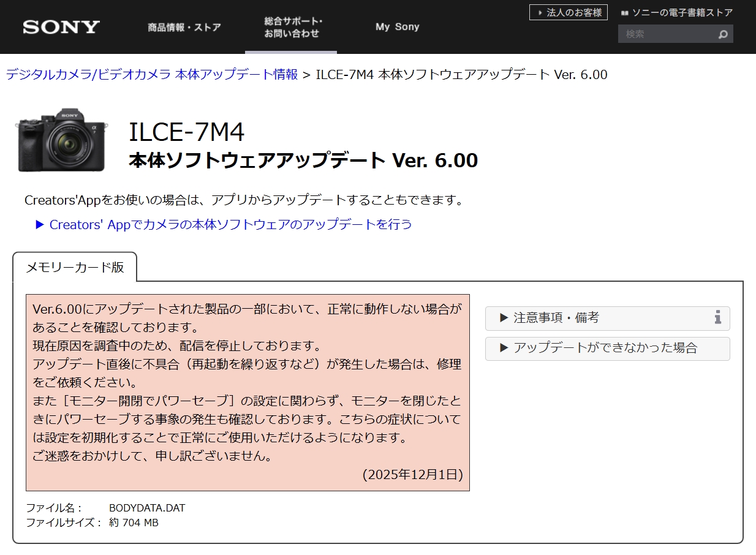The image size is (756, 555).
Task: Click the notice date (2025年12月1日)
Action: 412,474
